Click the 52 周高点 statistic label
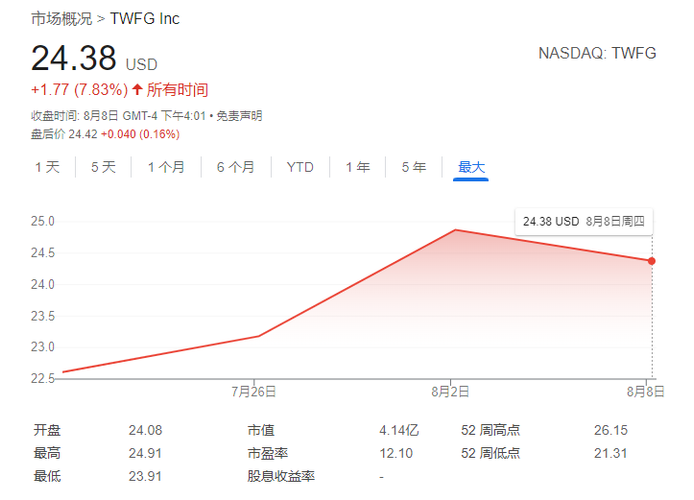This screenshot has width=694, height=500. tap(490, 430)
